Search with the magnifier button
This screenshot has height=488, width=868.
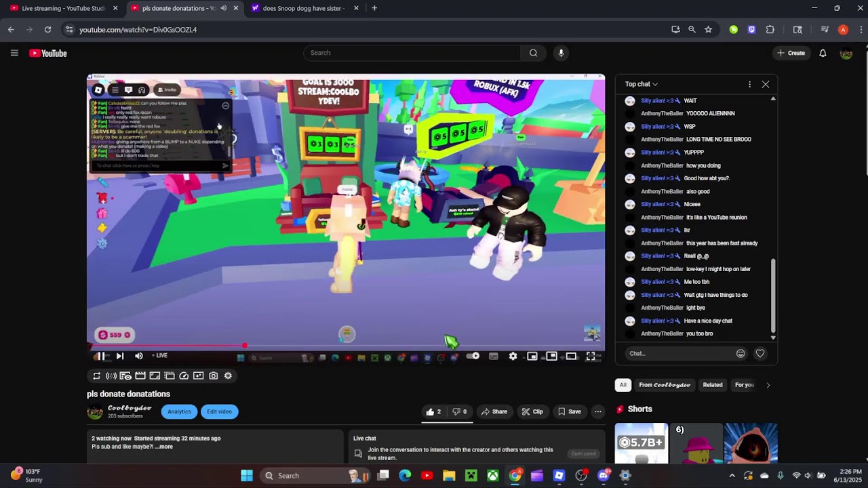point(533,53)
